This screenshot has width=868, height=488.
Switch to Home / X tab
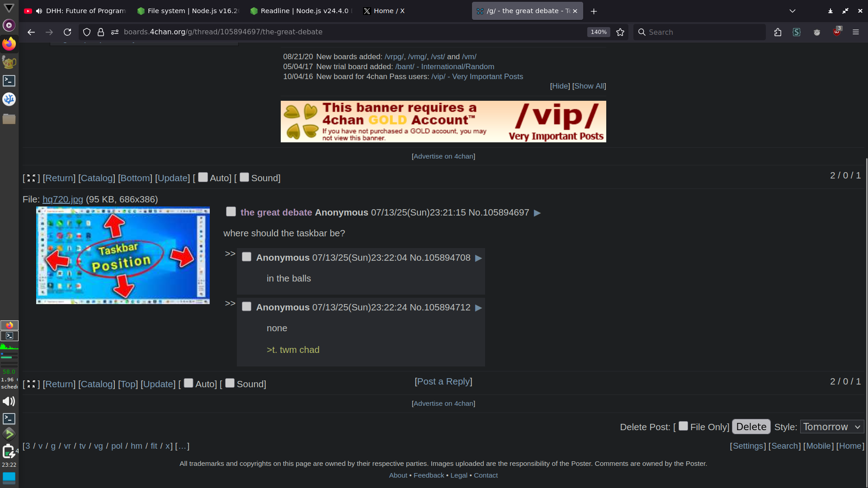point(414,11)
